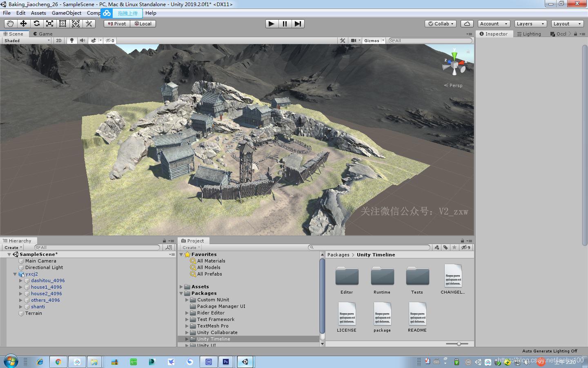
Task: Open Hierarchy Create dropdown
Action: tap(13, 247)
